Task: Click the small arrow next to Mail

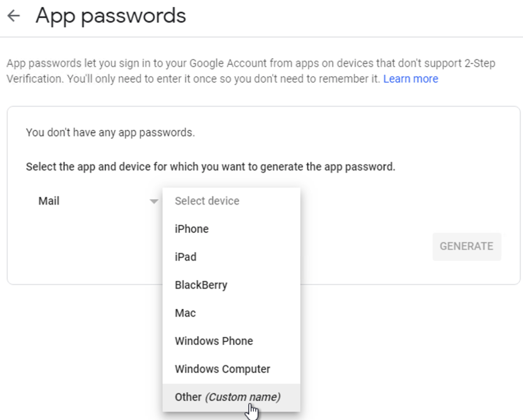Action: [154, 201]
